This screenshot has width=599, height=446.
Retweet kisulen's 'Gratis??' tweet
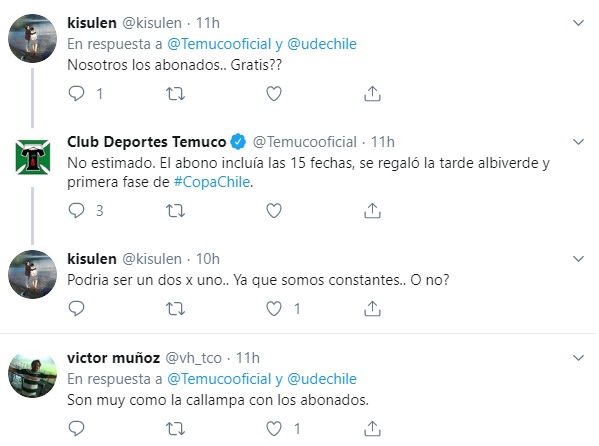175,94
